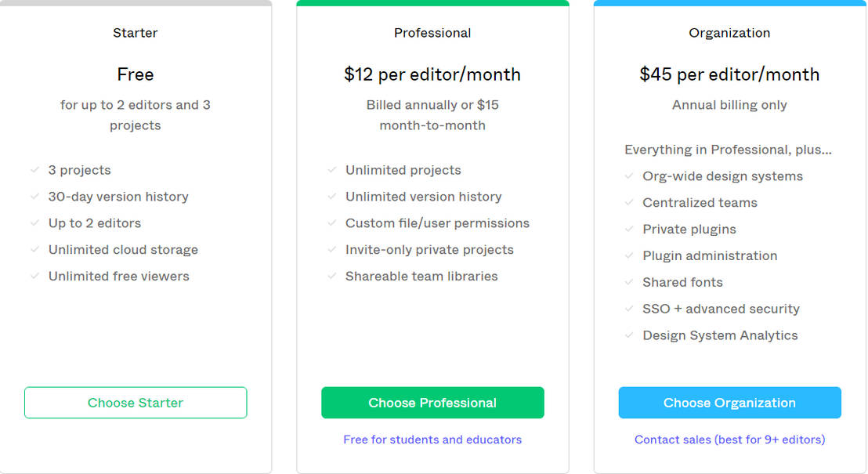The image size is (868, 474).
Task: Click the $12 per editor/month price
Action: point(432,74)
